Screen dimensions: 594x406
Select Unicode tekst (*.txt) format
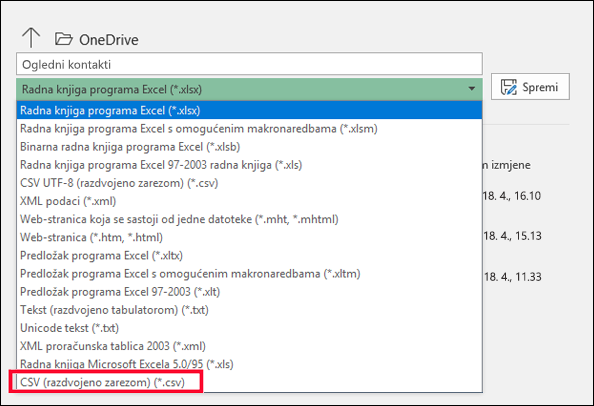click(249, 328)
